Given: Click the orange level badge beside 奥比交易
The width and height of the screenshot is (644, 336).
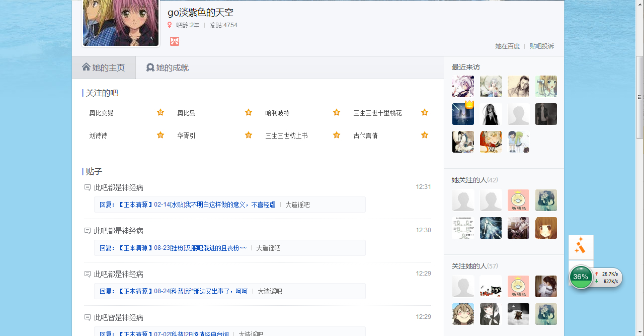Looking at the screenshot, I should (160, 112).
